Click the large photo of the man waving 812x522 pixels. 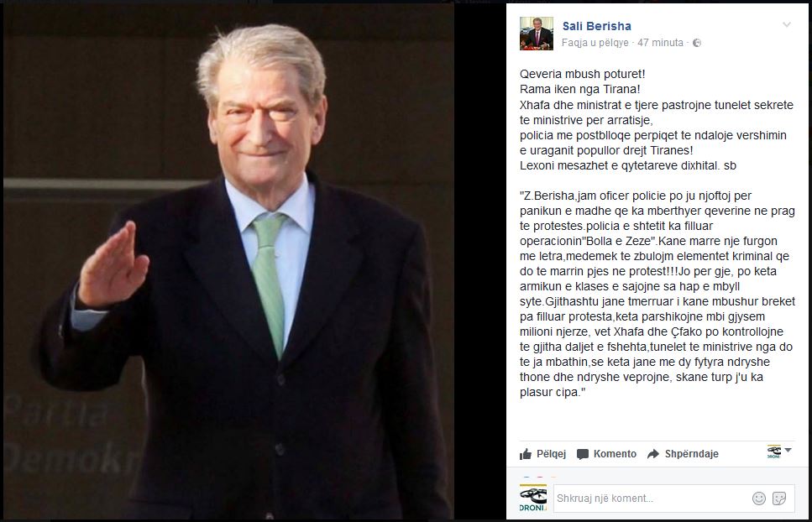pos(228,261)
